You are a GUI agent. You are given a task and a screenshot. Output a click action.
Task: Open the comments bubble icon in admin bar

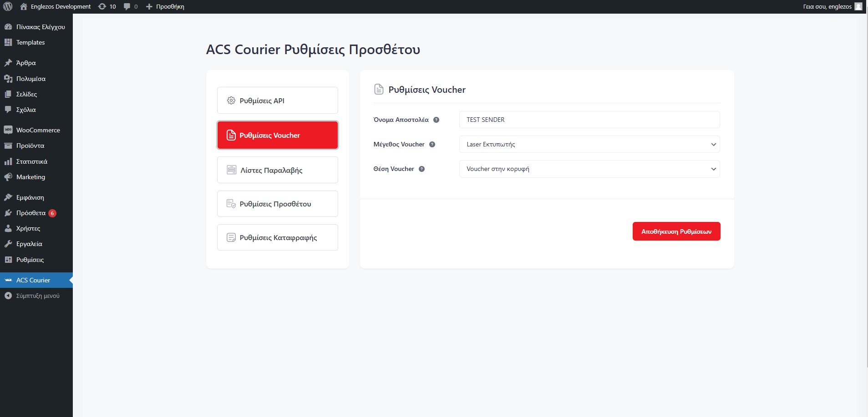click(127, 6)
